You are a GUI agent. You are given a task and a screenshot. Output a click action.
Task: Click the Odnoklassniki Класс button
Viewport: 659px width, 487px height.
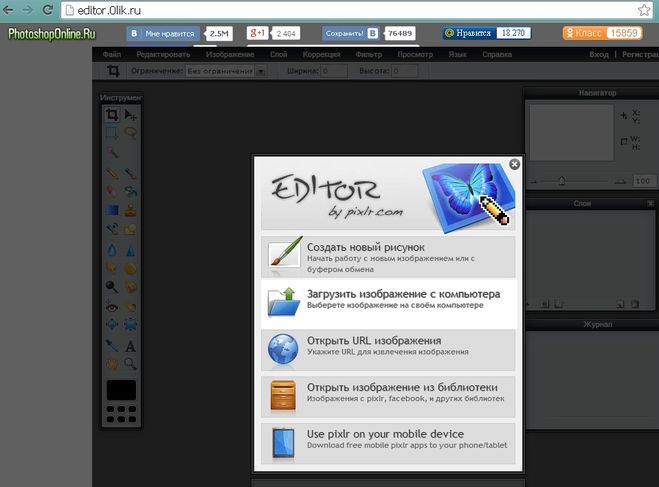(584, 33)
